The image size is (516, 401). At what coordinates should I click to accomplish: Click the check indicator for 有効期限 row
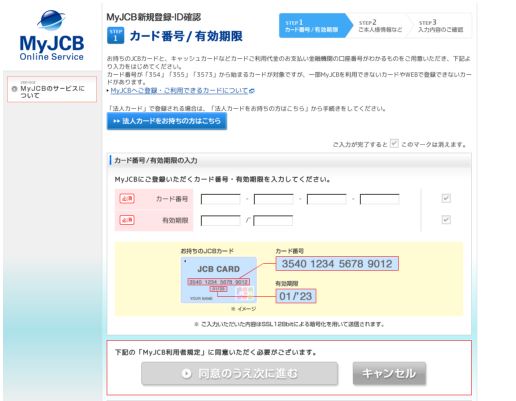click(446, 219)
